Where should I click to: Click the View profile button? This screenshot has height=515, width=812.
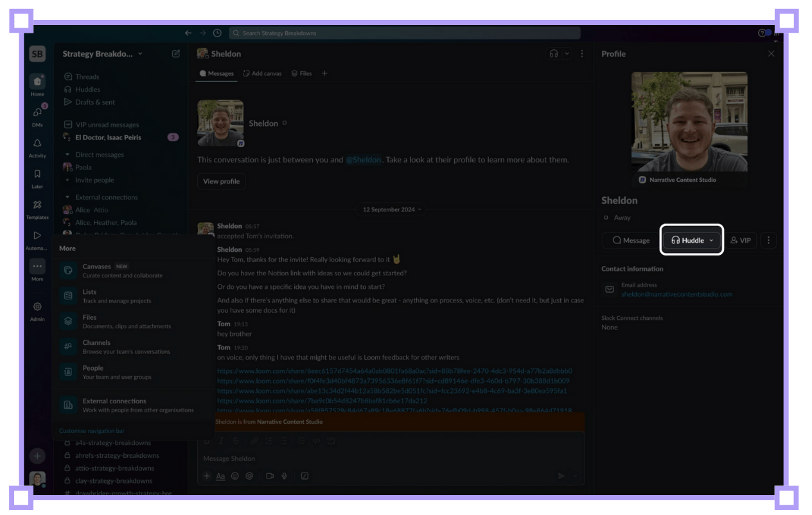(221, 181)
